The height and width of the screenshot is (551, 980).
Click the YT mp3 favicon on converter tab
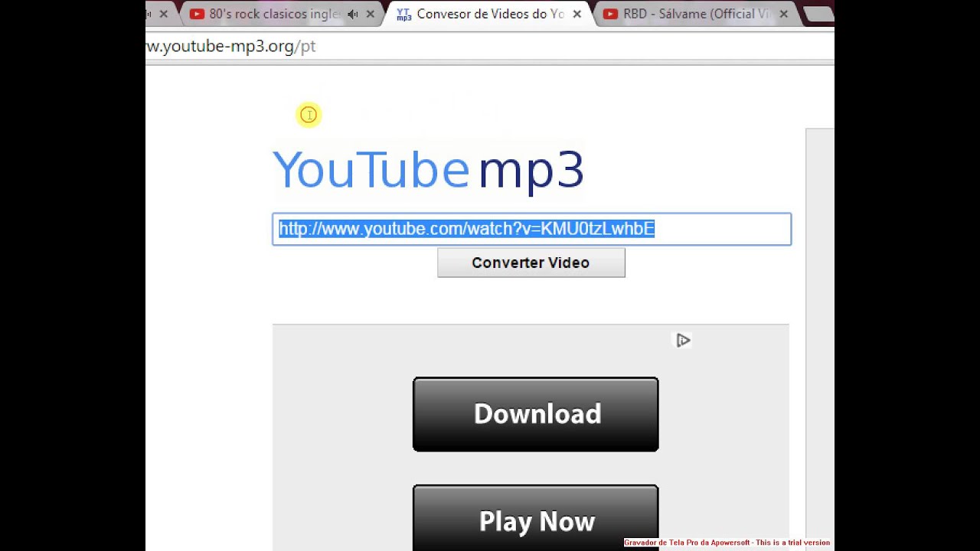[x=403, y=14]
